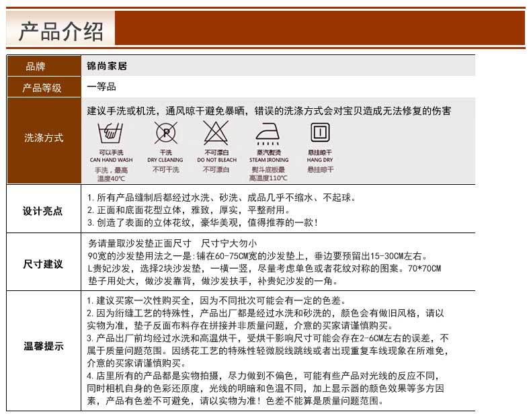
Task: Click the 熨斗底板最高温度110℃ text
Action: point(268,174)
